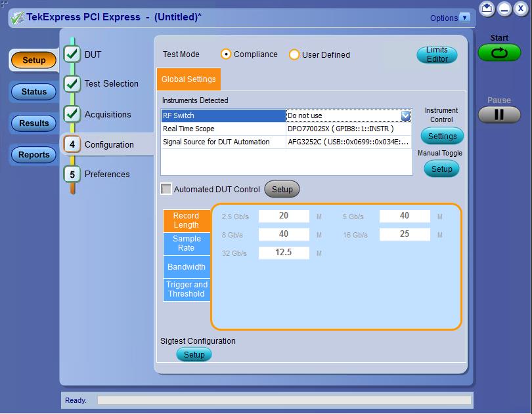Click the 32 Gb/s record length field
The image size is (532, 414).
[284, 253]
